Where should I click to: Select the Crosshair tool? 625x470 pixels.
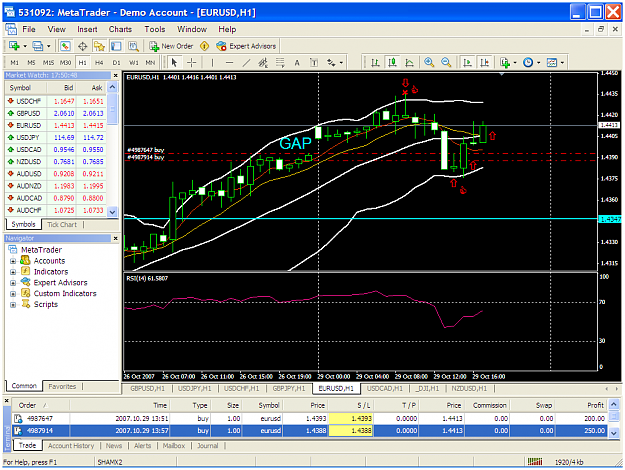coord(191,63)
